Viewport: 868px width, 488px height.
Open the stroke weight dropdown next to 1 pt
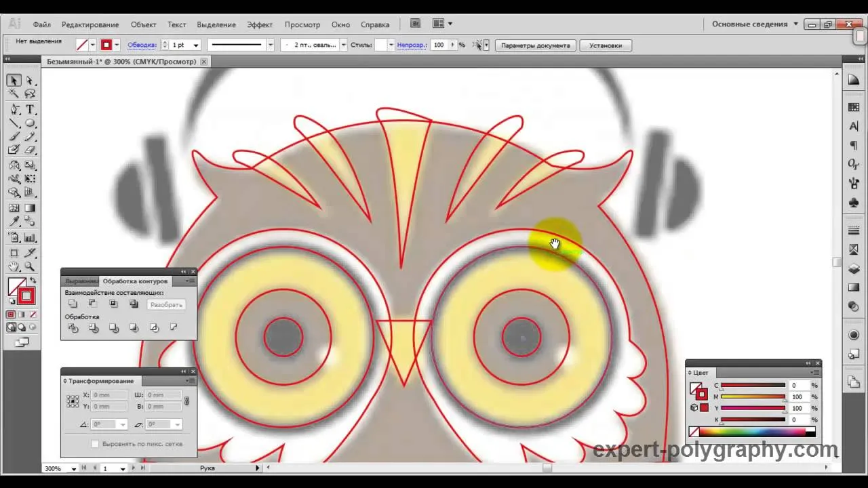click(x=196, y=45)
